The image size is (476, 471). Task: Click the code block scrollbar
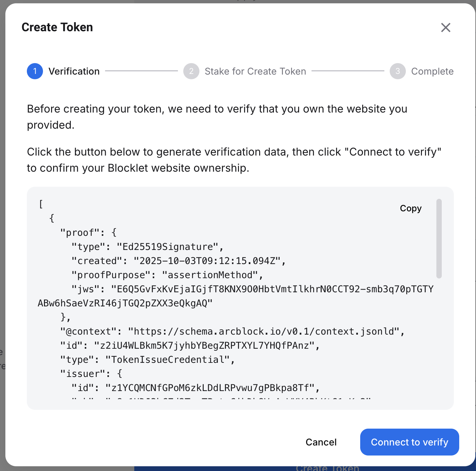[x=439, y=239]
